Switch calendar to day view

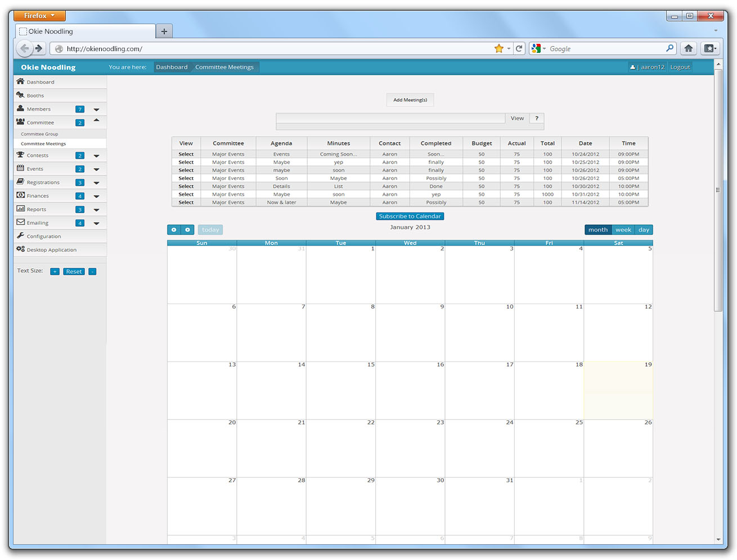tap(644, 229)
